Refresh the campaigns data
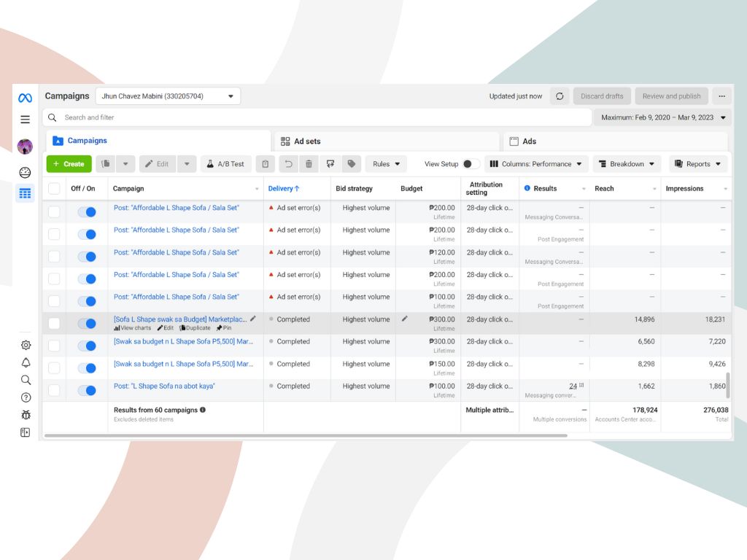747x560 pixels. tap(560, 96)
